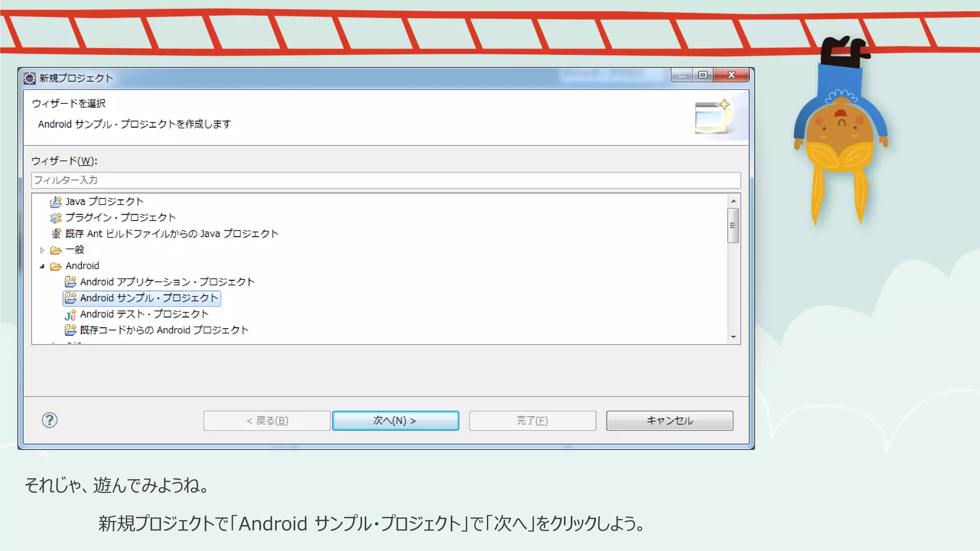Click the scrollbar down arrow
This screenshot has width=980, height=551.
click(733, 337)
